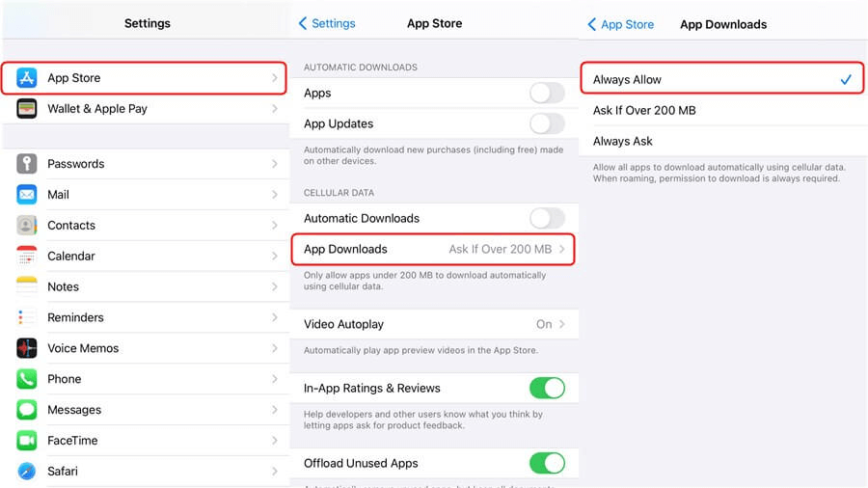Image resolution: width=868 pixels, height=488 pixels.
Task: Open the Video Autoplay setting
Action: click(x=434, y=324)
